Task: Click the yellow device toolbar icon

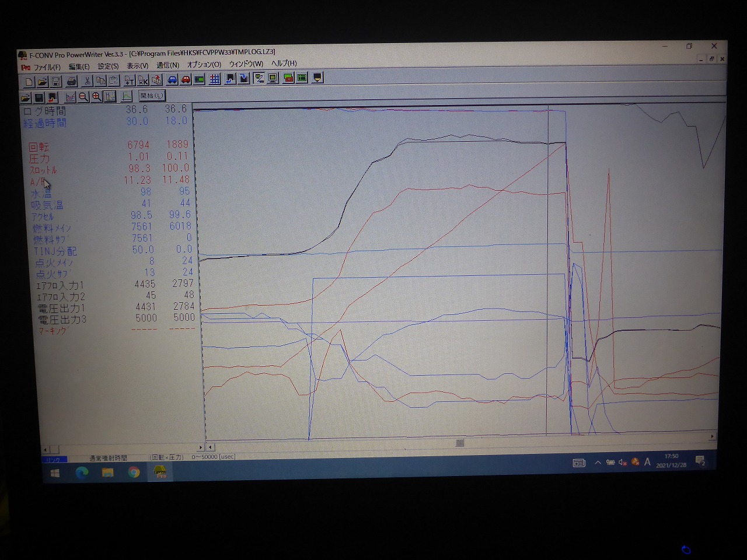Action: point(317,77)
